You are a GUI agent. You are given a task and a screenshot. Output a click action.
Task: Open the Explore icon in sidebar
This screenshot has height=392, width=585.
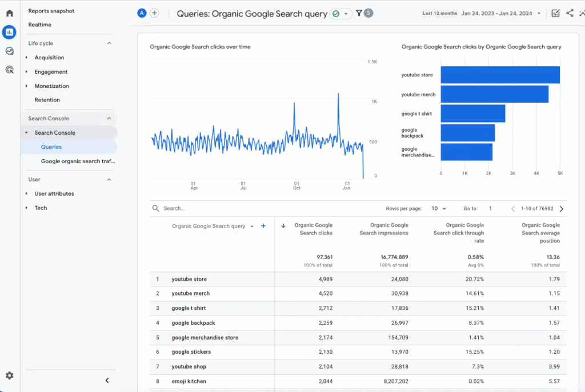tap(10, 51)
